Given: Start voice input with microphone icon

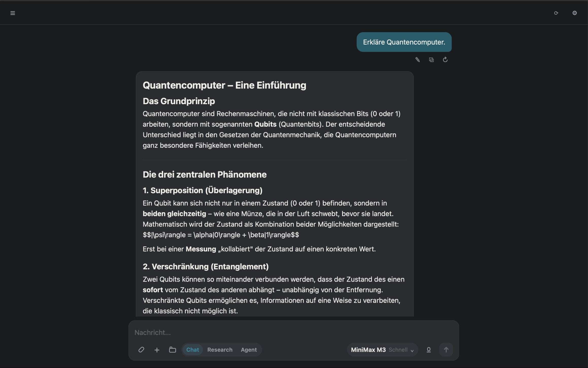Looking at the screenshot, I should click(429, 350).
